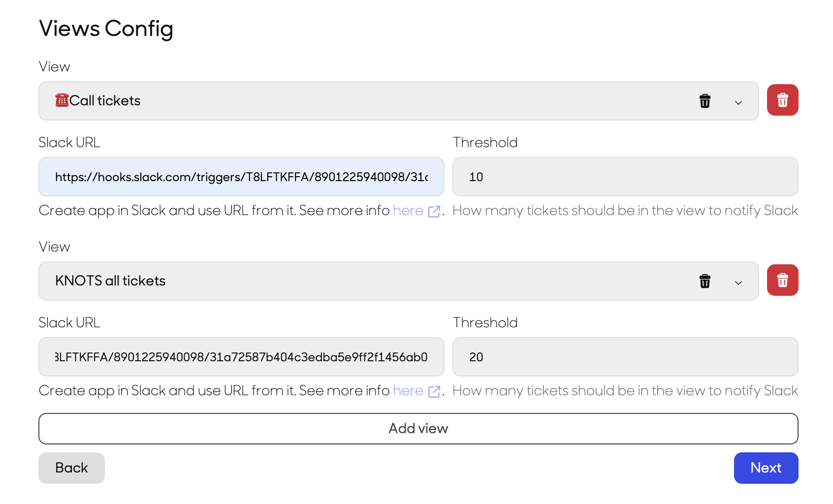Viewport: 833px width, 504px height.
Task: Go to the Next step
Action: [x=766, y=468]
